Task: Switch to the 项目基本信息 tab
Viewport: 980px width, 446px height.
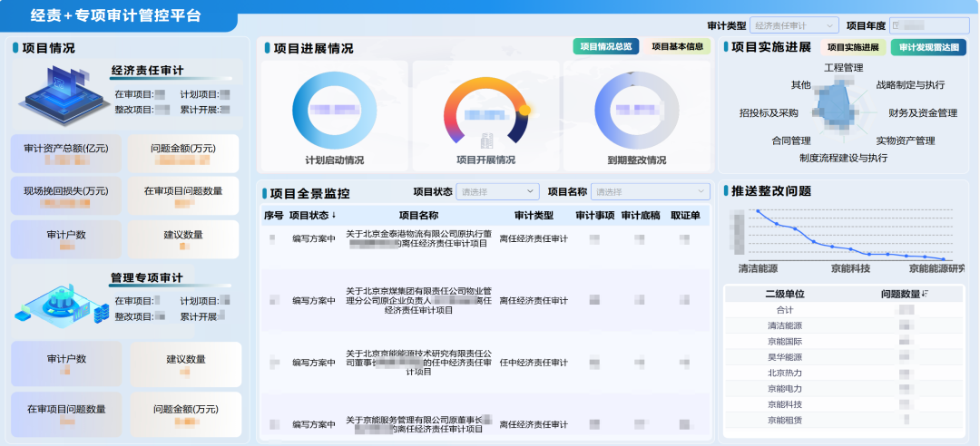Action: click(x=678, y=46)
